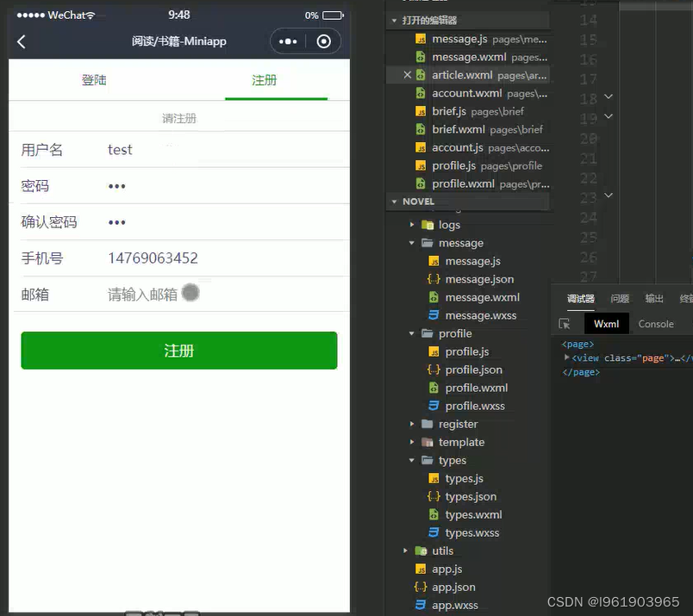This screenshot has height=616, width=693.
Task: Open app.wxss file
Action: [x=446, y=606]
